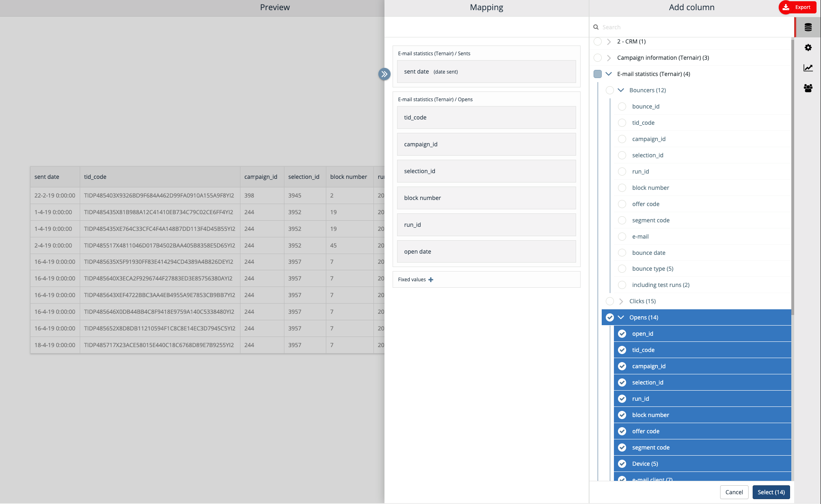The height and width of the screenshot is (504, 821).
Task: Click campaign_id value "398" in Preview
Action: point(262,196)
